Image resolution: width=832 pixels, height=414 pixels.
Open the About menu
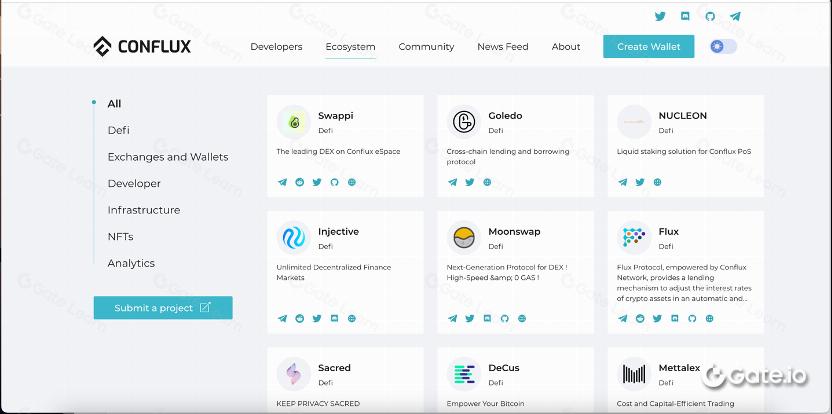click(x=566, y=47)
